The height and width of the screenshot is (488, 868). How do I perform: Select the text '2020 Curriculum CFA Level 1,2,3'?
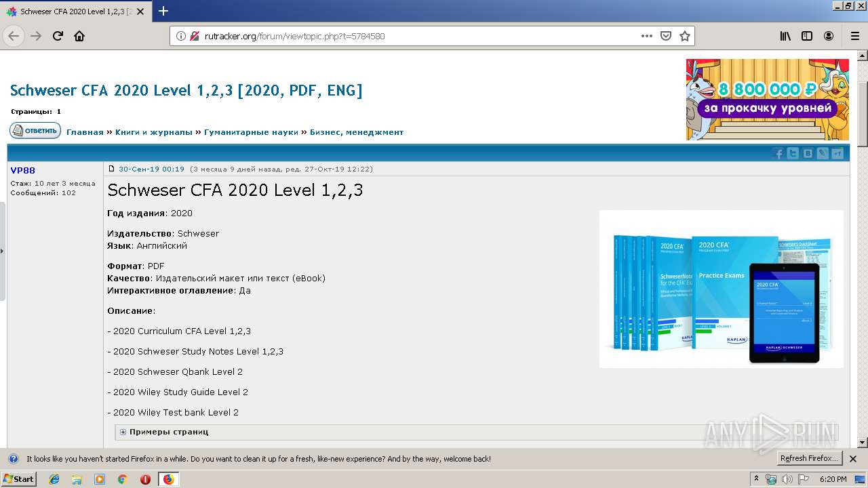coord(182,331)
